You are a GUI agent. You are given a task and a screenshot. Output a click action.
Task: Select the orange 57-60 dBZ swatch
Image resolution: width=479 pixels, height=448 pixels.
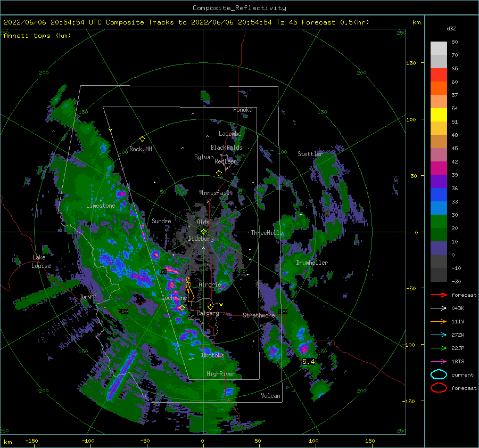pos(439,88)
